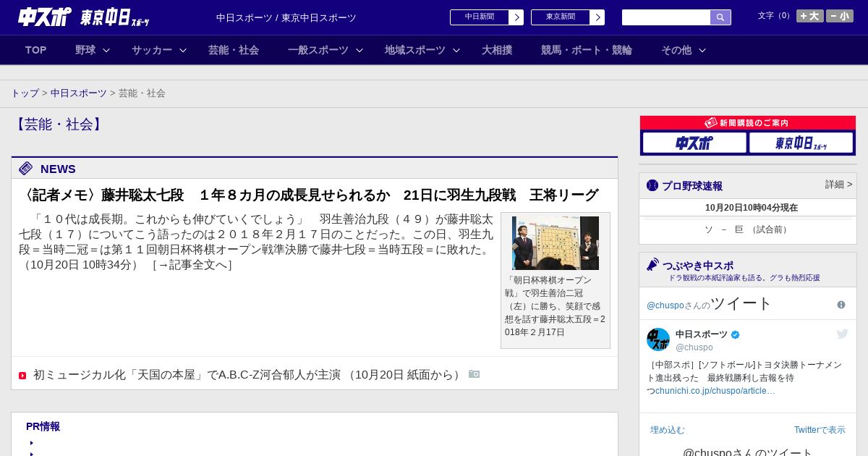Viewport: 868px width, 456px height.
Task: Click 東京中日スポーツ subscription banner button
Action: [801, 143]
